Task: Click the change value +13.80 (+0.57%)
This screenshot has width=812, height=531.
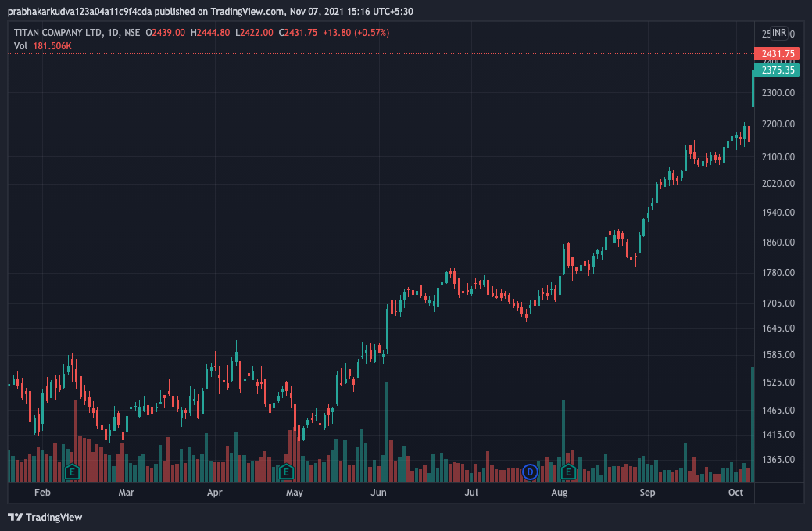Action: click(356, 33)
